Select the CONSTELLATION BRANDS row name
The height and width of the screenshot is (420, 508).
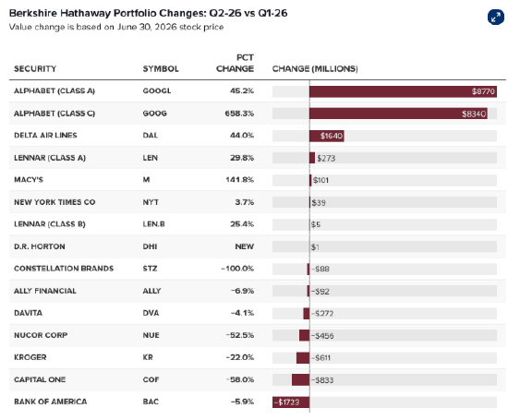click(64, 269)
